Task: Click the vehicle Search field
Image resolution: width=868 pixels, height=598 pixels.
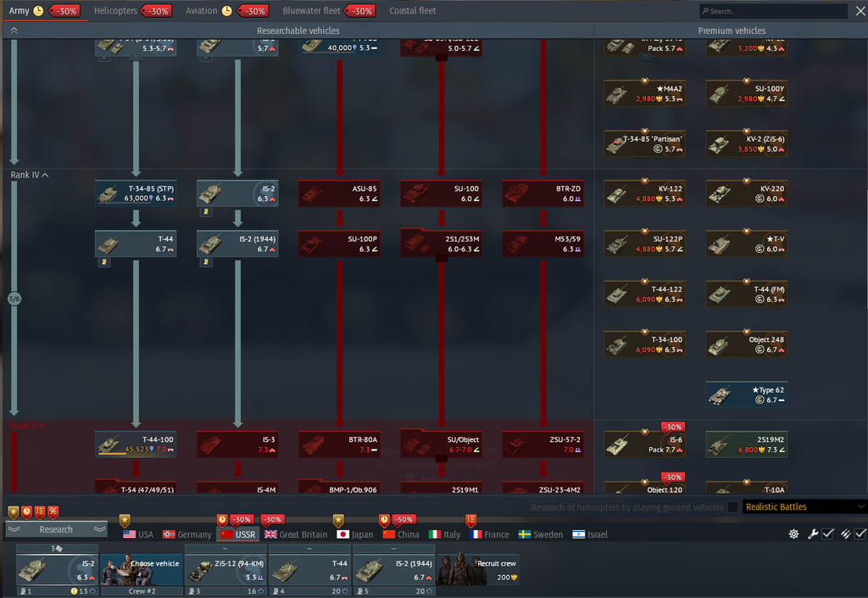Action: (x=773, y=10)
